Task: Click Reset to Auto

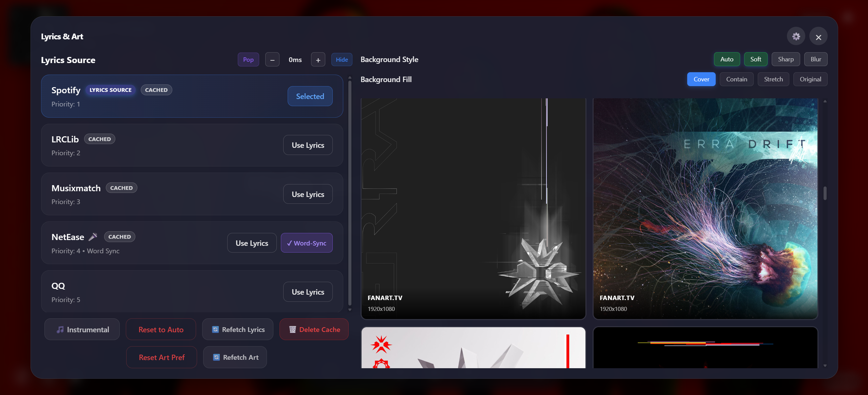Action: pos(161,329)
